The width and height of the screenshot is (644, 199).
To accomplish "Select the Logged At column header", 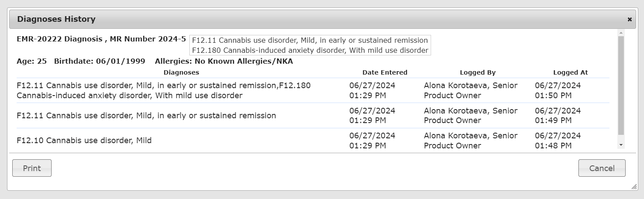I will click(x=570, y=72).
